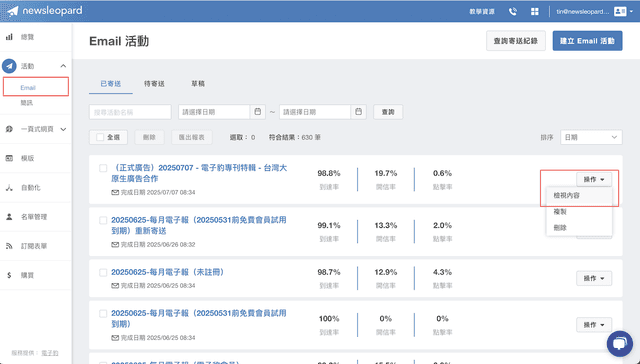The image size is (640, 364).
Task: Open 操作 dropdown for 正式廣告 campaign
Action: coord(593,180)
